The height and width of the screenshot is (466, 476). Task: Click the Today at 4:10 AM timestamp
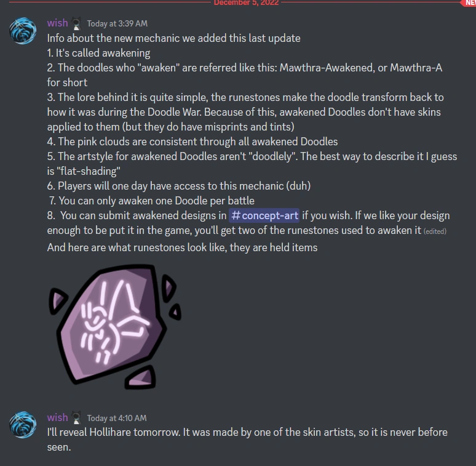coord(117,418)
